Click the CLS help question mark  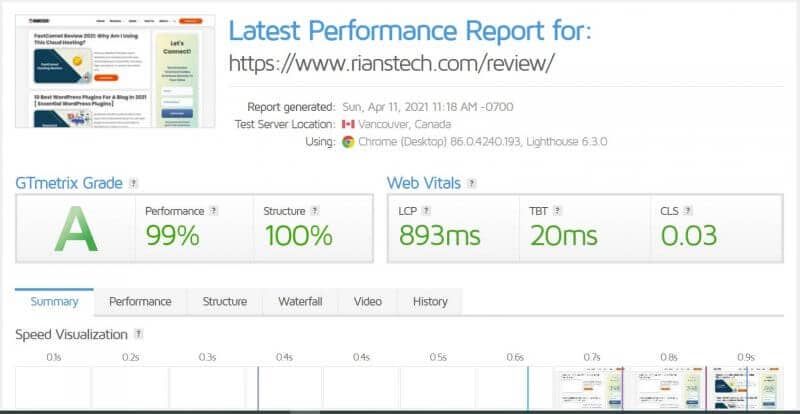point(688,211)
